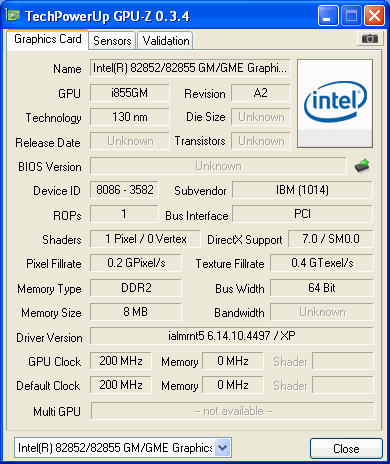Click the Subvendor label
Image resolution: width=390 pixels, height=464 pixels.
click(x=200, y=191)
